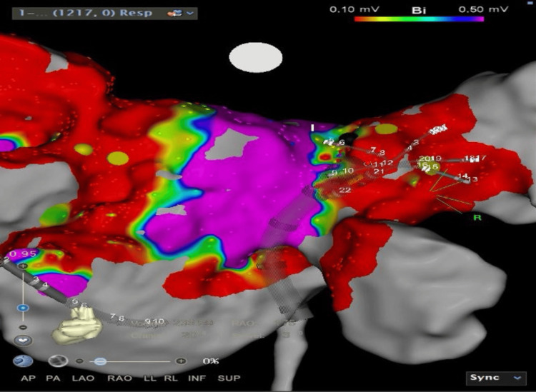The image size is (536, 392).
Task: Click the zoom-in plus on vertical slider
Action: (24, 266)
